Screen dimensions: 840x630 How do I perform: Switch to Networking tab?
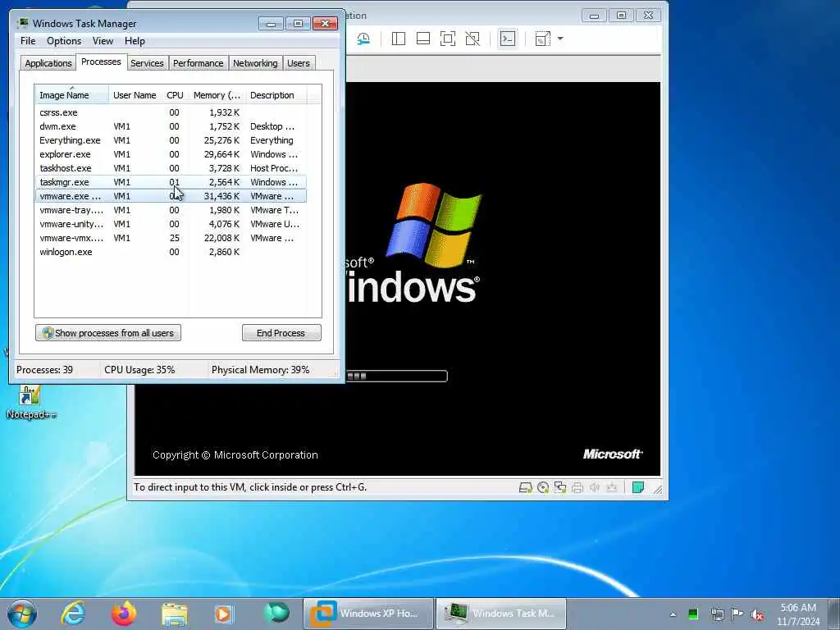point(256,63)
